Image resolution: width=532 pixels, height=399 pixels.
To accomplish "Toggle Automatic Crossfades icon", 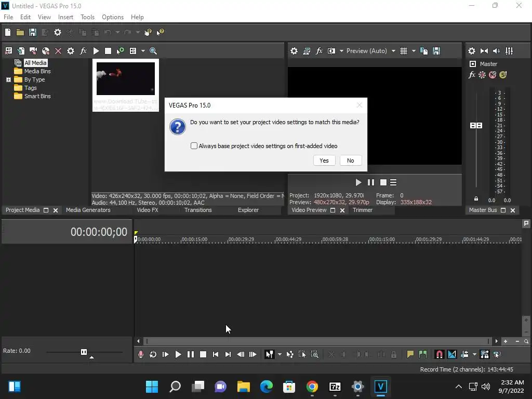I will click(452, 354).
